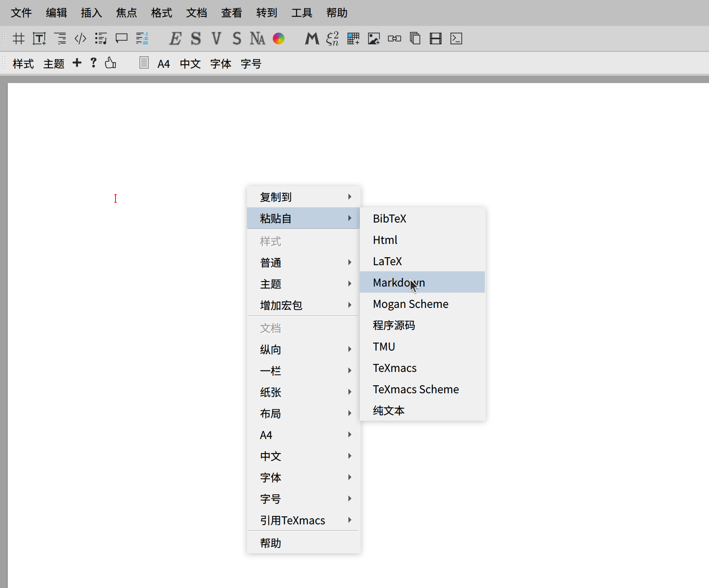Insert an image using the picture icon

pyautogui.click(x=374, y=38)
